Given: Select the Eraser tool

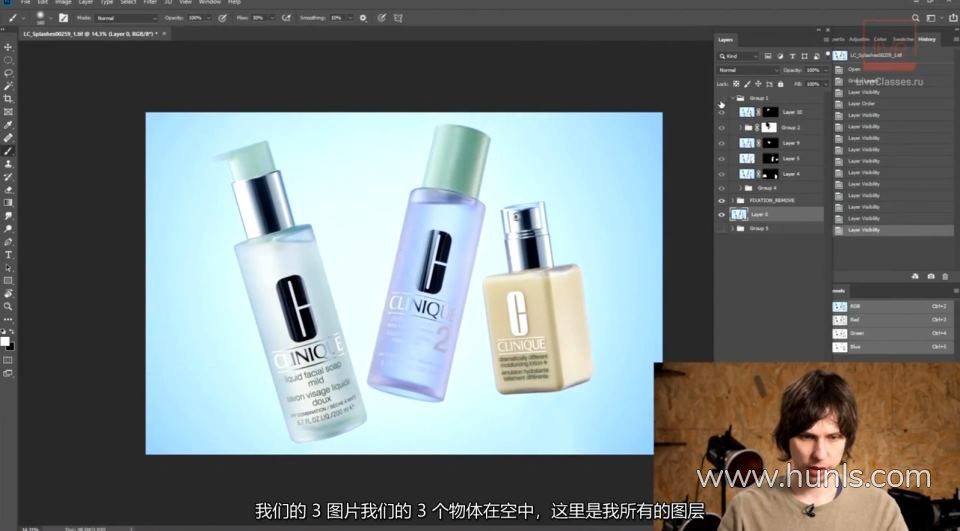Looking at the screenshot, I should coord(8,190).
